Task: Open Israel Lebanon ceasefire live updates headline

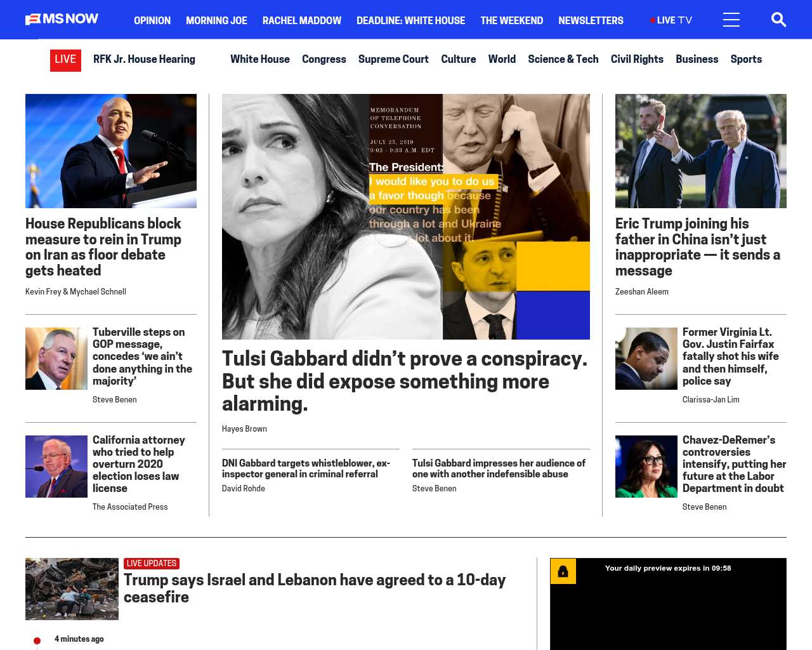Action: (315, 588)
